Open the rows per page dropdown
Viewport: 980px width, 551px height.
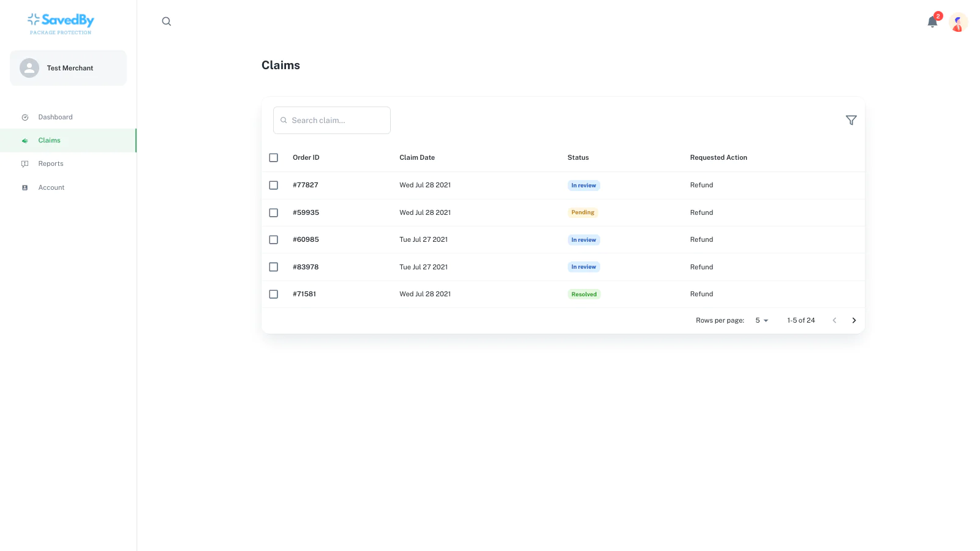coord(761,321)
